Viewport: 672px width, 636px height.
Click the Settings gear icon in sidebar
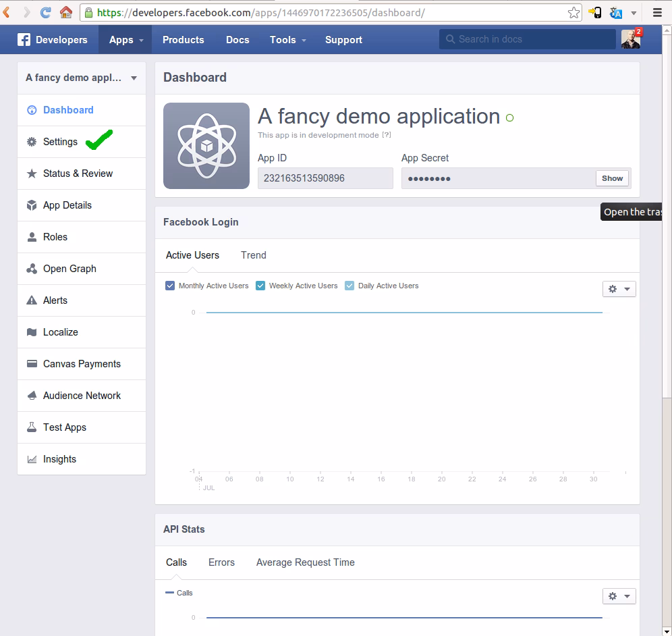pos(32,142)
